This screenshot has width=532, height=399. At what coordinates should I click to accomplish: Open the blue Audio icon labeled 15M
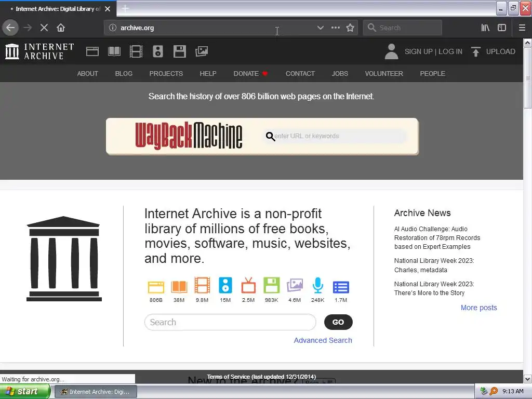point(225,285)
